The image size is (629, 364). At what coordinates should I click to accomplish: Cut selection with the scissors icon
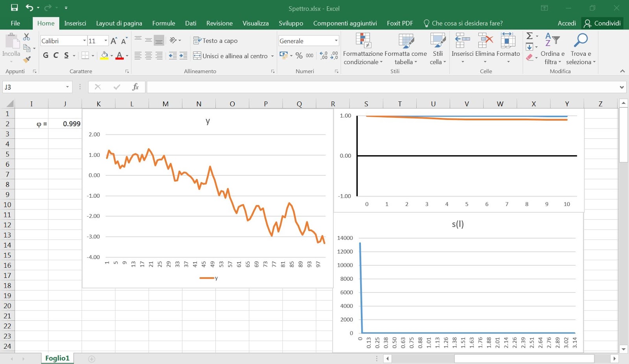click(x=27, y=37)
